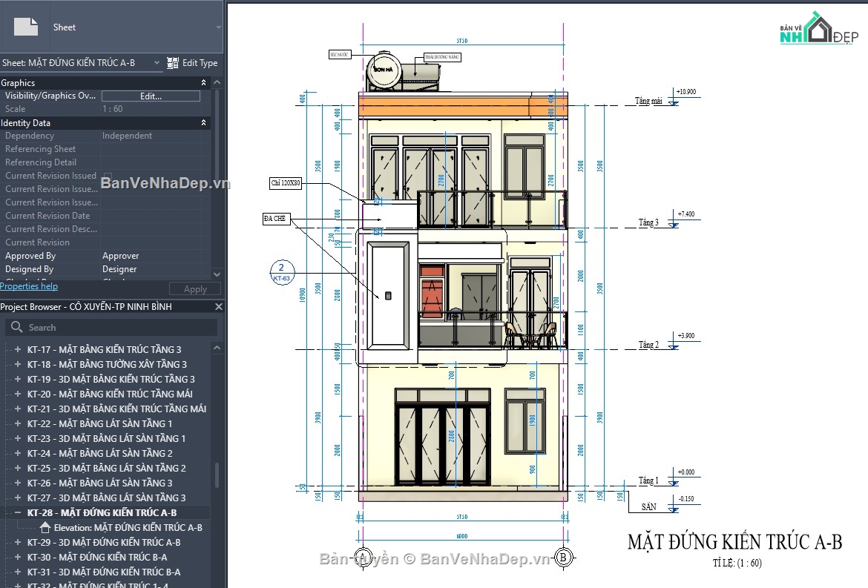Open the Sheet instance filter dropdown
This screenshot has width=868, height=588.
[x=157, y=63]
